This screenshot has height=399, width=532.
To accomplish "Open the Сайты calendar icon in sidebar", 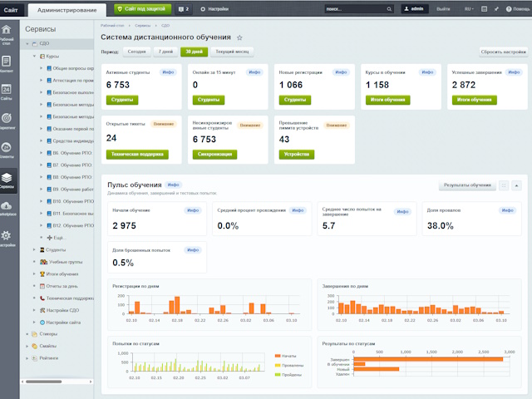I will (7, 89).
